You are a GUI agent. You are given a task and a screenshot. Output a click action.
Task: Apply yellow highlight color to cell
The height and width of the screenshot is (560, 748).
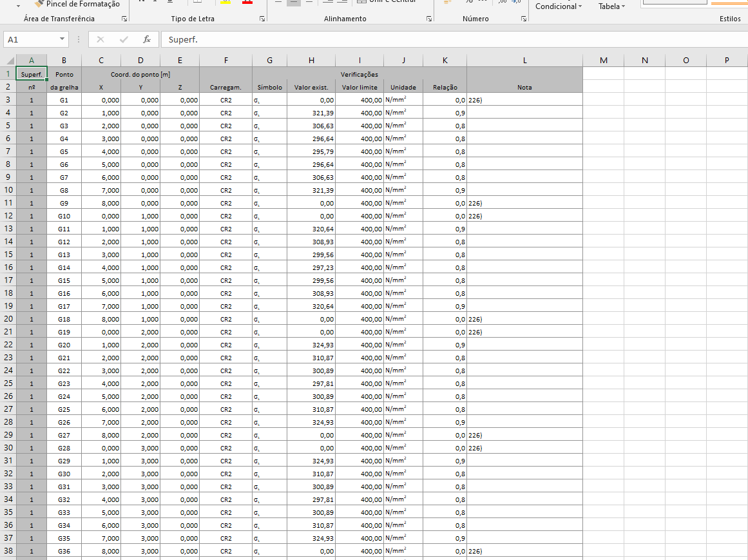(224, 1)
